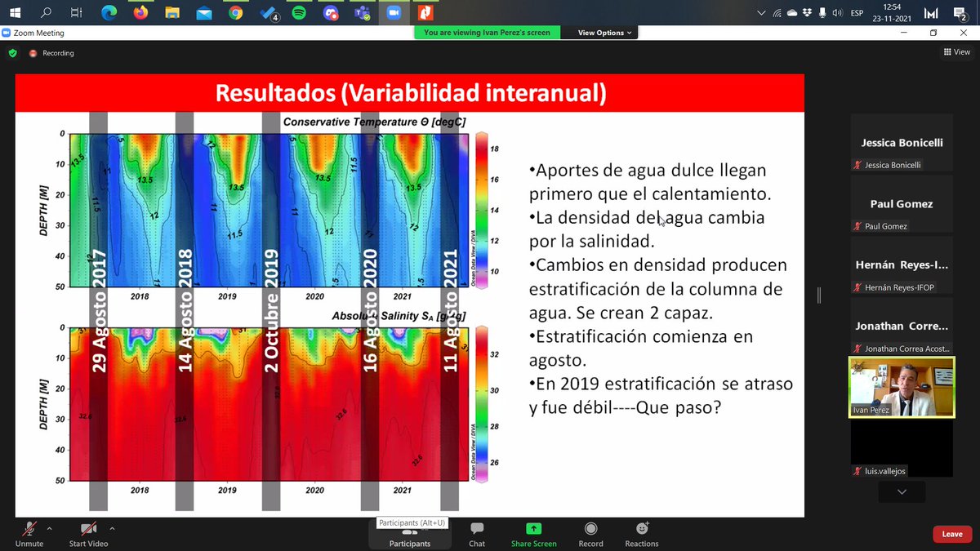Image resolution: width=980 pixels, height=551 pixels.
Task: Click the Start Video camera icon
Action: pos(88,529)
